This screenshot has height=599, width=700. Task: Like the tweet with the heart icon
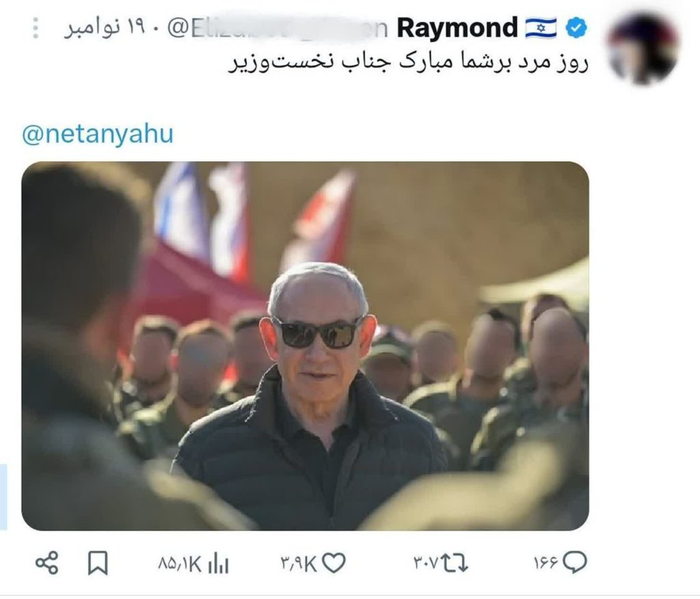[x=334, y=563]
